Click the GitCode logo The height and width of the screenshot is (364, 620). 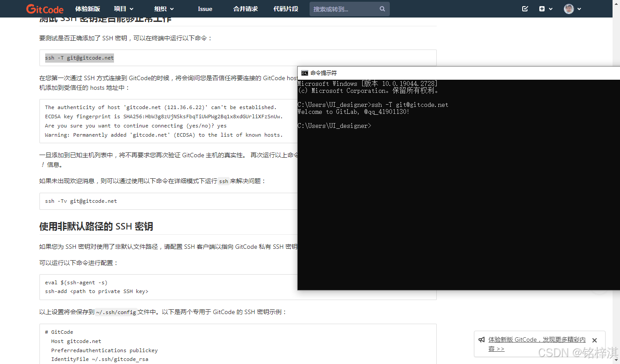(x=45, y=9)
